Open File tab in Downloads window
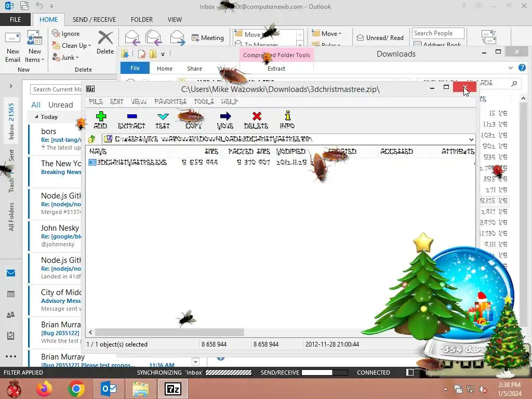Image resolution: width=532 pixels, height=399 pixels. [x=135, y=68]
